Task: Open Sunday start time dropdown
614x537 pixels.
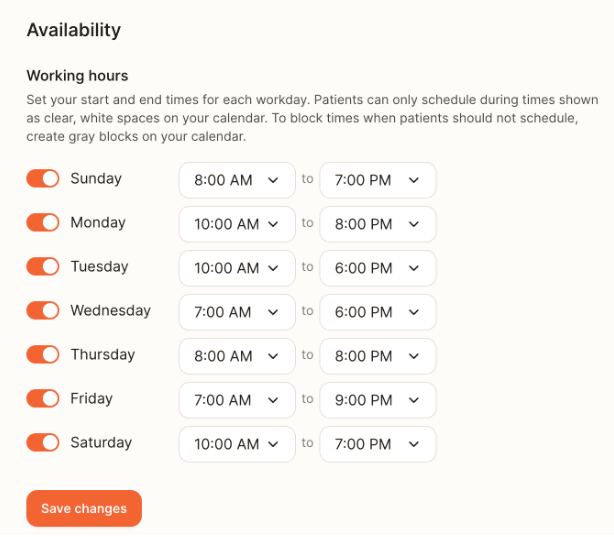Action: [237, 181]
